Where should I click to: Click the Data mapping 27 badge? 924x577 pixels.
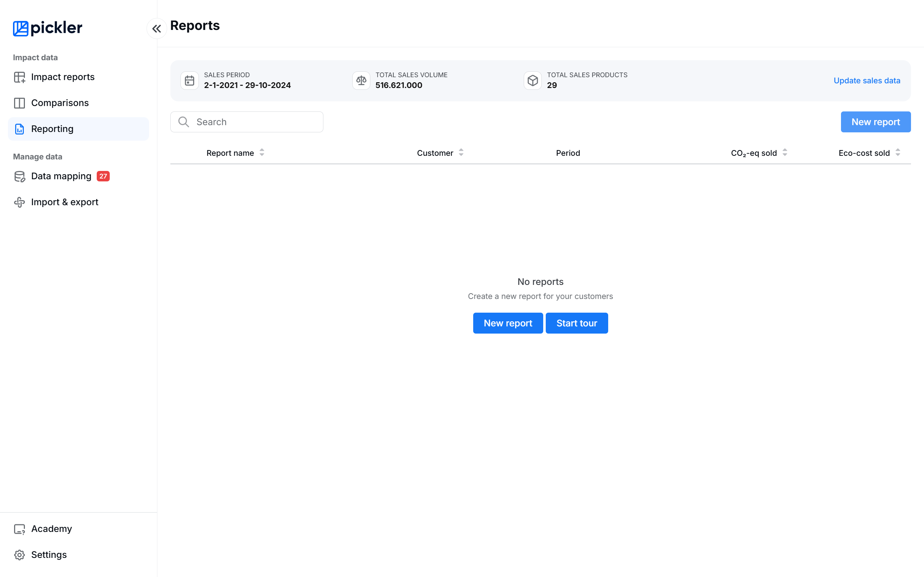coord(103,176)
